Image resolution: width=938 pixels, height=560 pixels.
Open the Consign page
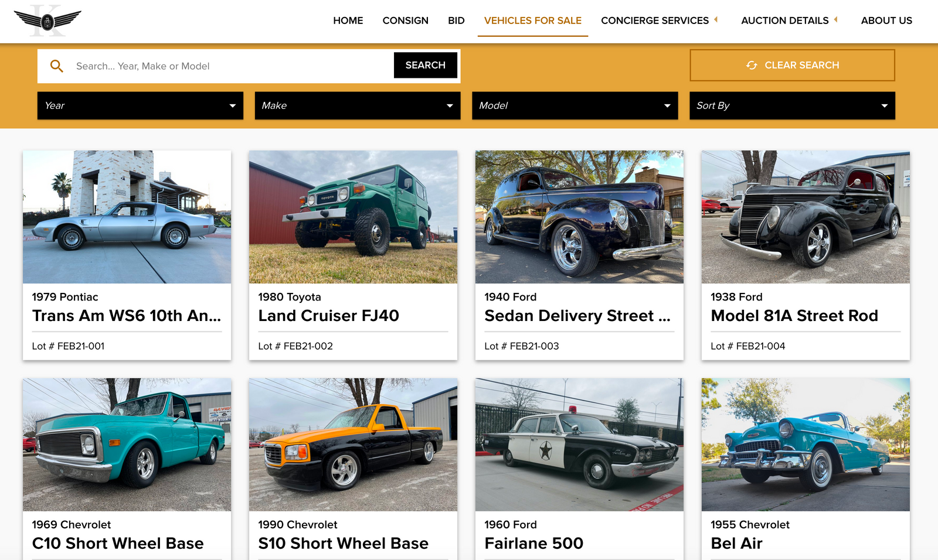coord(405,21)
